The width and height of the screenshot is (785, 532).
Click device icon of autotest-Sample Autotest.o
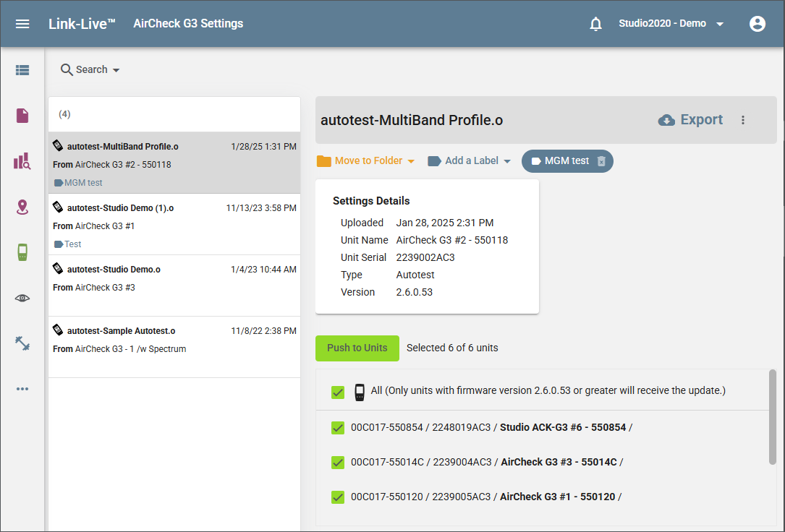click(58, 330)
